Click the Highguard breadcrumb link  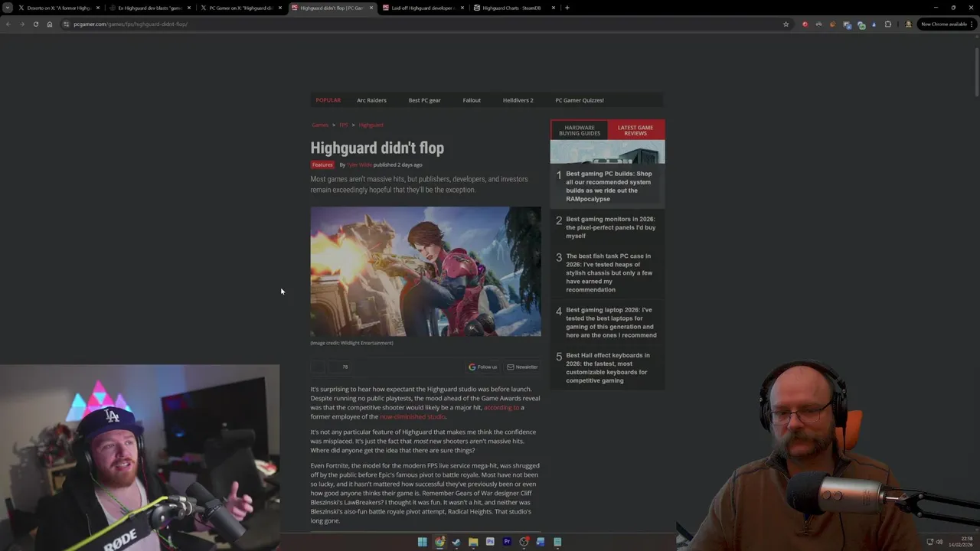point(371,125)
